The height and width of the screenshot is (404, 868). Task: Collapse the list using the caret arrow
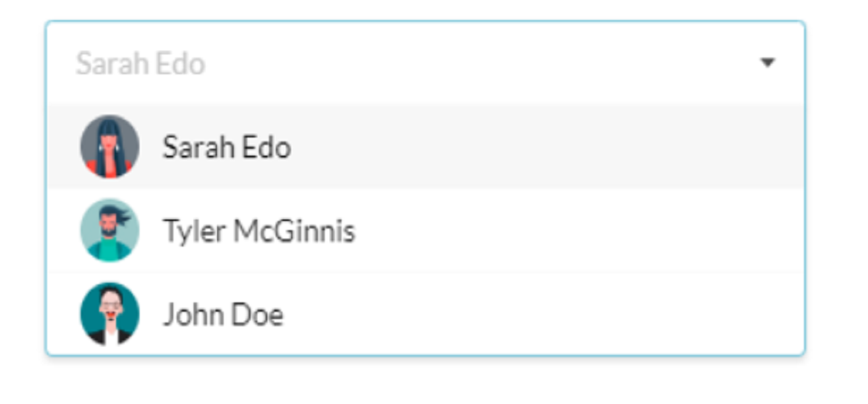point(767,63)
